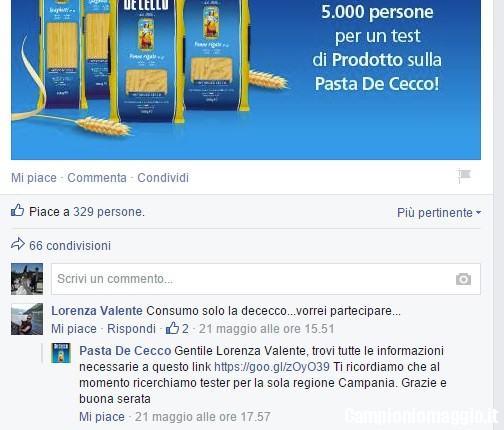This screenshot has height=430, width=504.
Task: Click Commenta under the post
Action: coord(97,178)
